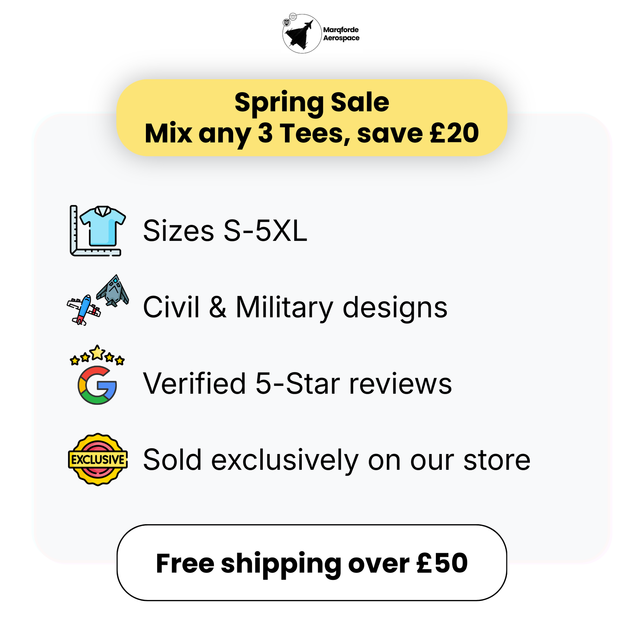644x644 pixels.
Task: Click the small camera badge on logo
Action: (293, 16)
